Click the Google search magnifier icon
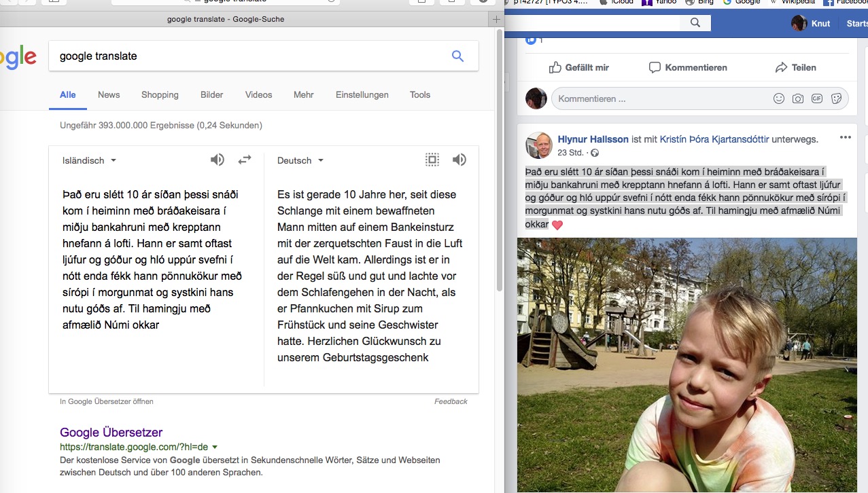 click(x=457, y=56)
